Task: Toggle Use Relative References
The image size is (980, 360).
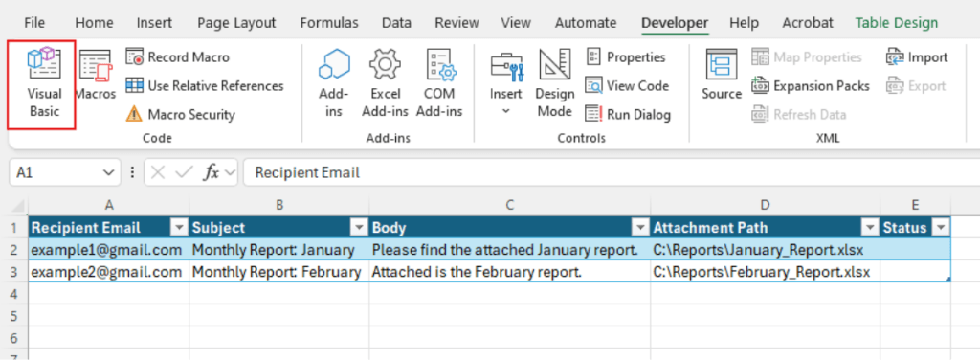Action: pos(205,85)
